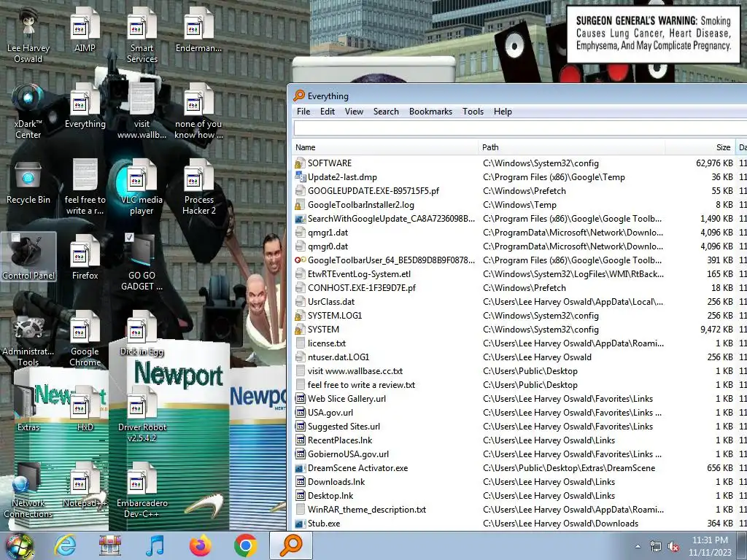
Task: Sort results by the Path column header
Action: tap(572, 147)
